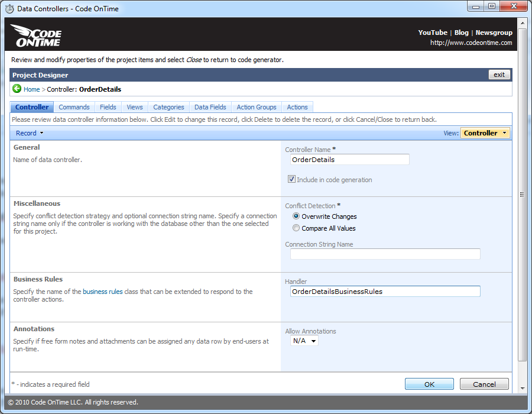Click the green back arrow icon
The image size is (532, 414).
tap(17, 89)
